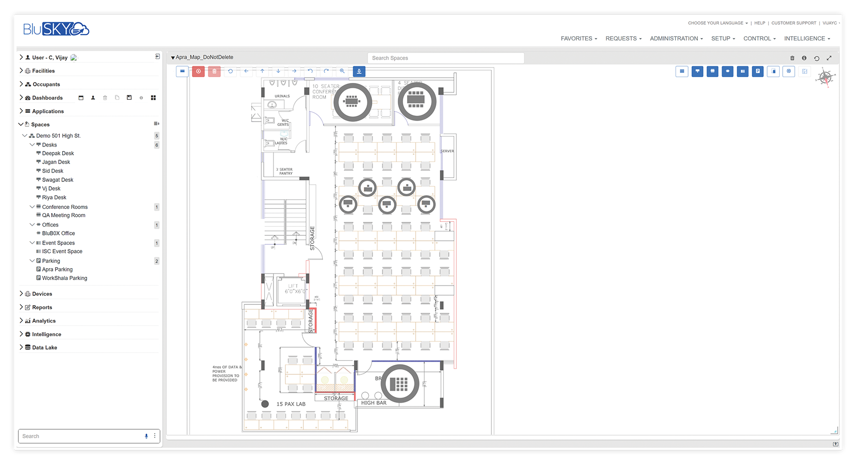
Task: Open the CONTROL menu
Action: tap(759, 39)
